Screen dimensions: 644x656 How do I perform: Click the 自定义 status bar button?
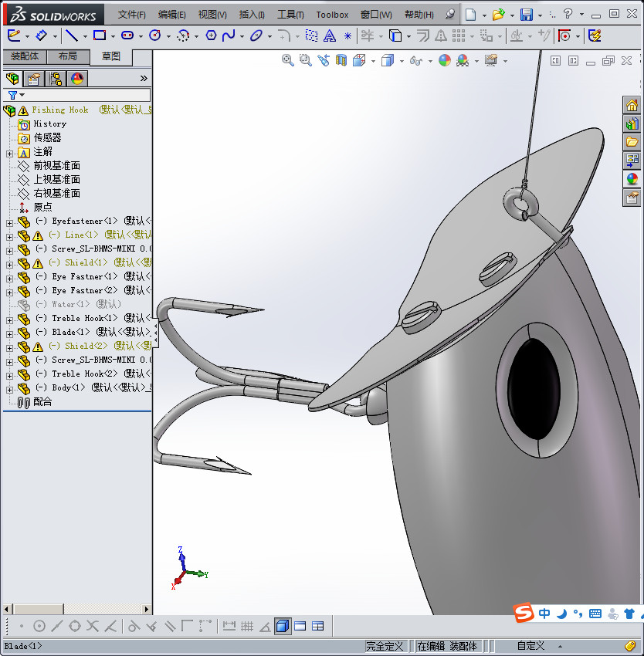click(x=530, y=646)
